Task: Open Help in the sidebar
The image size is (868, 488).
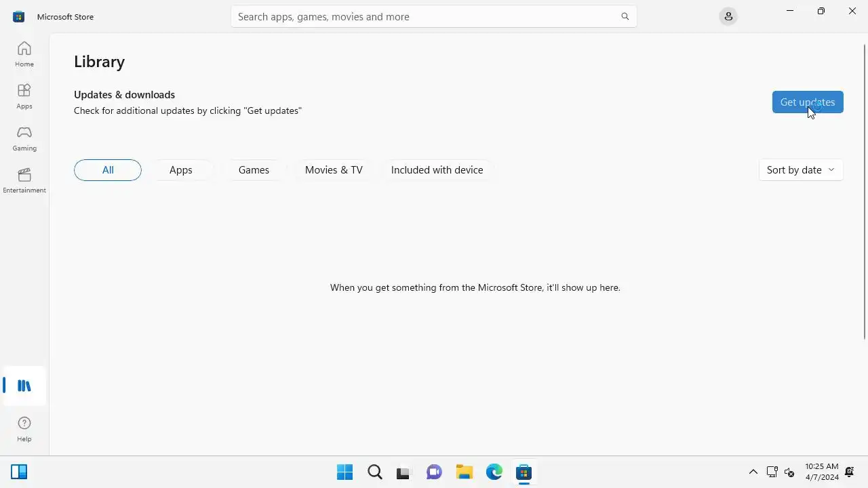Action: [24, 429]
